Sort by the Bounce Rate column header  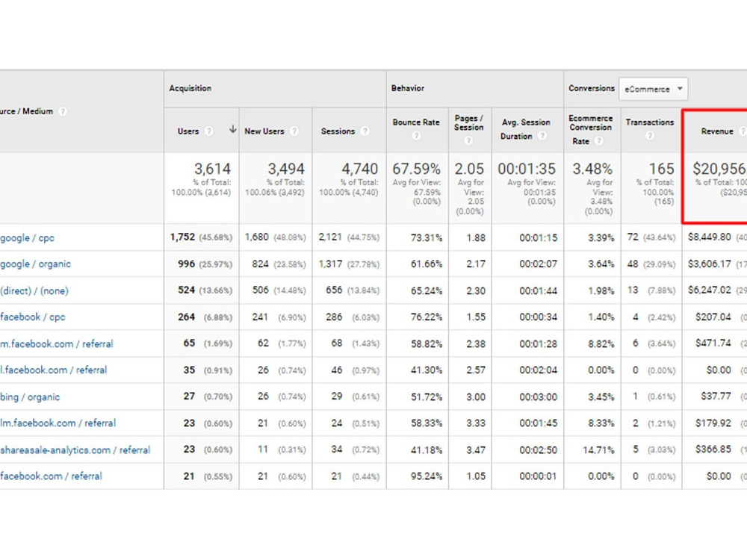(x=416, y=122)
